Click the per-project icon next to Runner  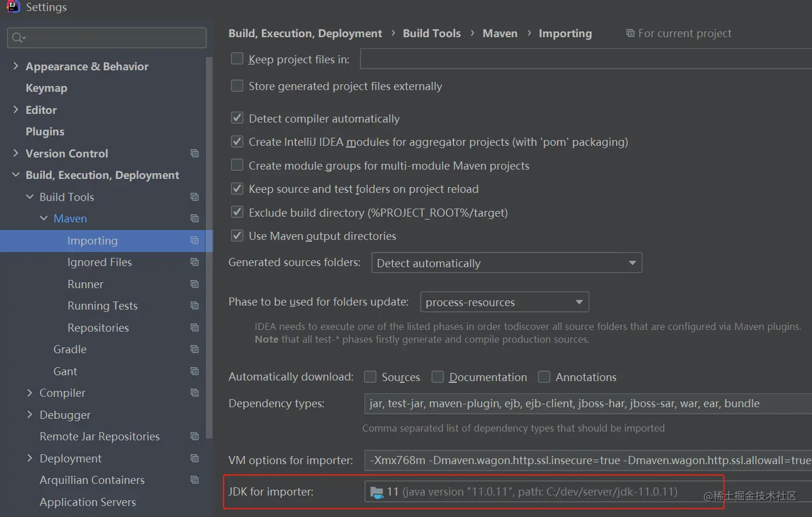195,284
